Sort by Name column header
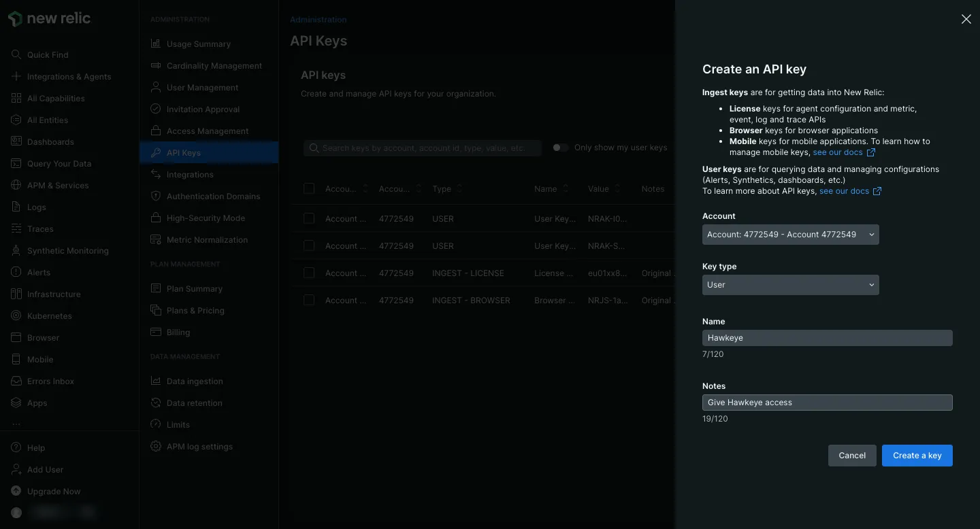The width and height of the screenshot is (980, 529). point(552,189)
